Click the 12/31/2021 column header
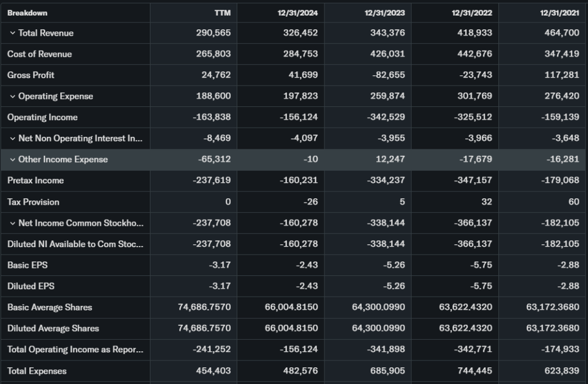This screenshot has height=384, width=588. coord(559,13)
